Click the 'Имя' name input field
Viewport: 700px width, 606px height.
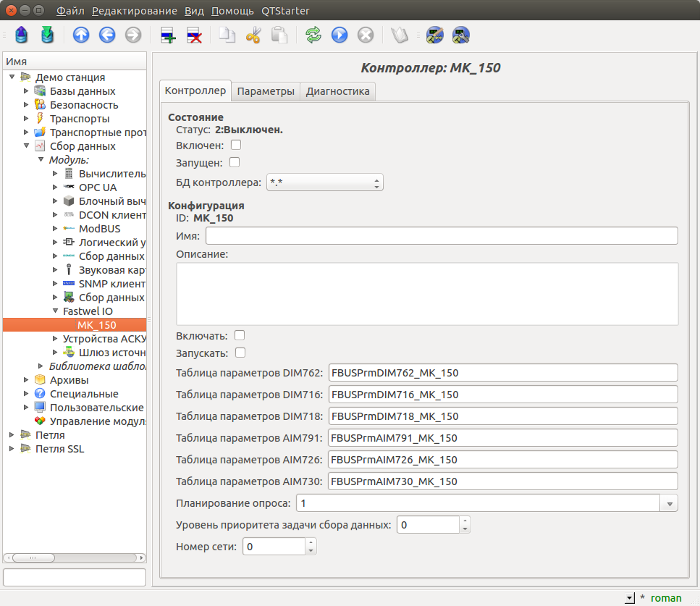click(442, 236)
